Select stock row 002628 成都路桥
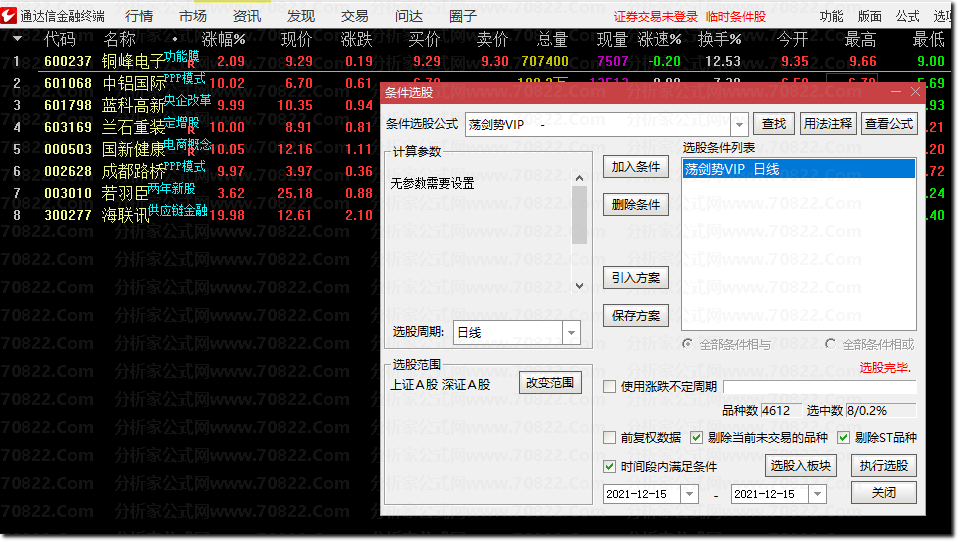The width and height of the screenshot is (960, 542). [x=190, y=171]
